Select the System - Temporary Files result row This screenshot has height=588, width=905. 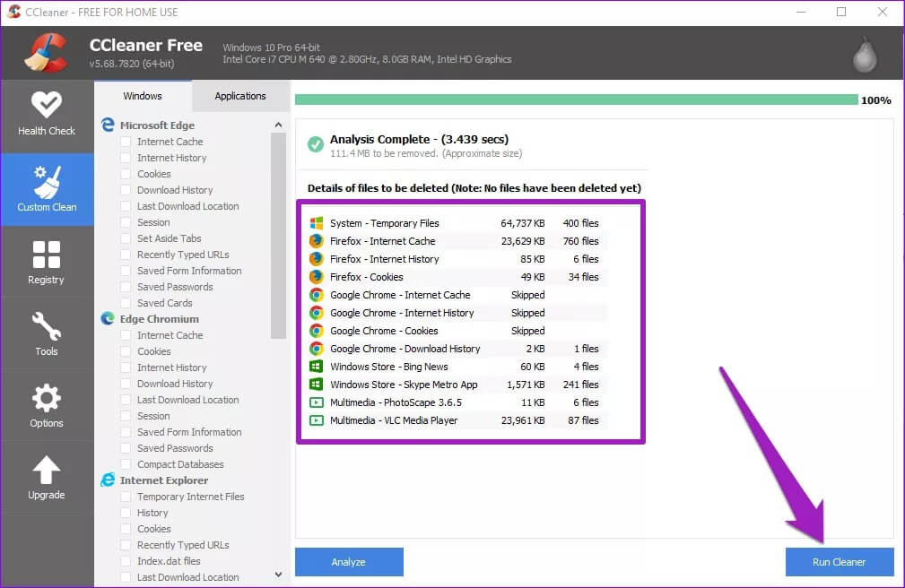(x=457, y=222)
